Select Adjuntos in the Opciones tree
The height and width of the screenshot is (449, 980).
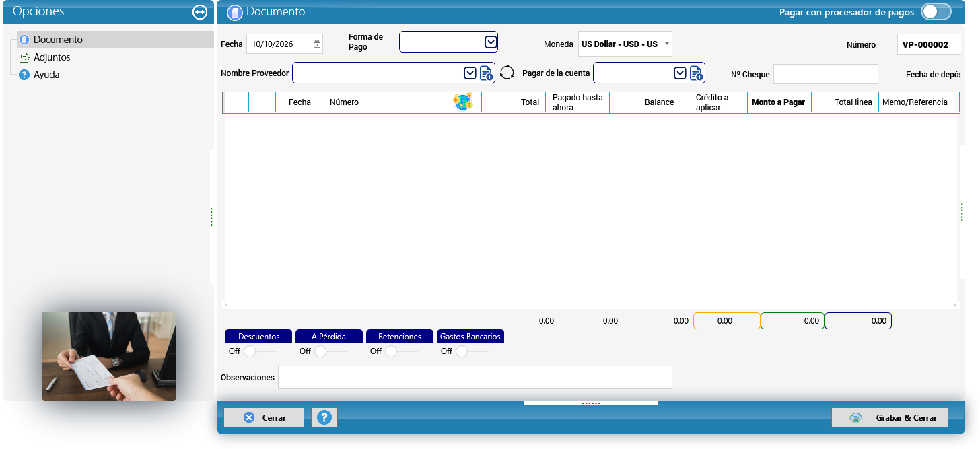pyautogui.click(x=52, y=57)
